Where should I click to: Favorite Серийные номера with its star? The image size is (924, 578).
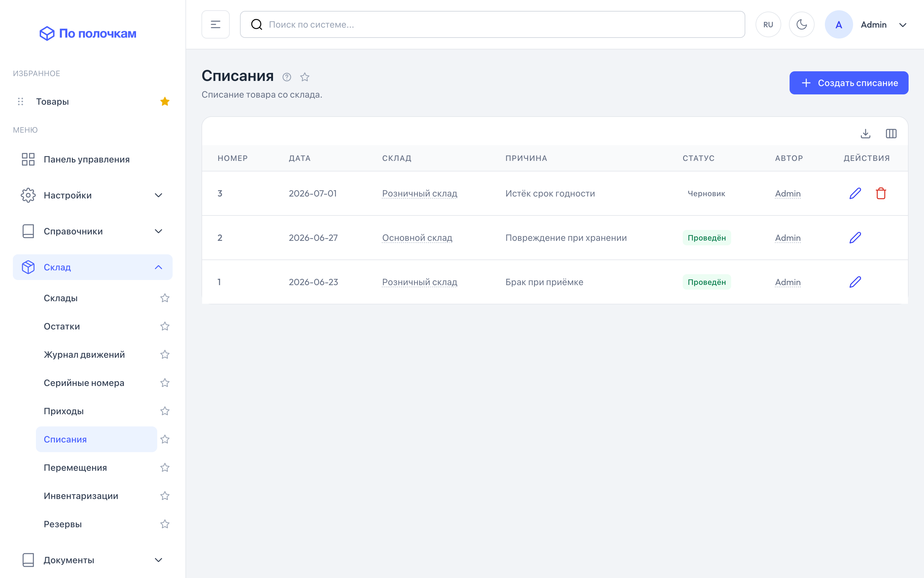coord(165,383)
